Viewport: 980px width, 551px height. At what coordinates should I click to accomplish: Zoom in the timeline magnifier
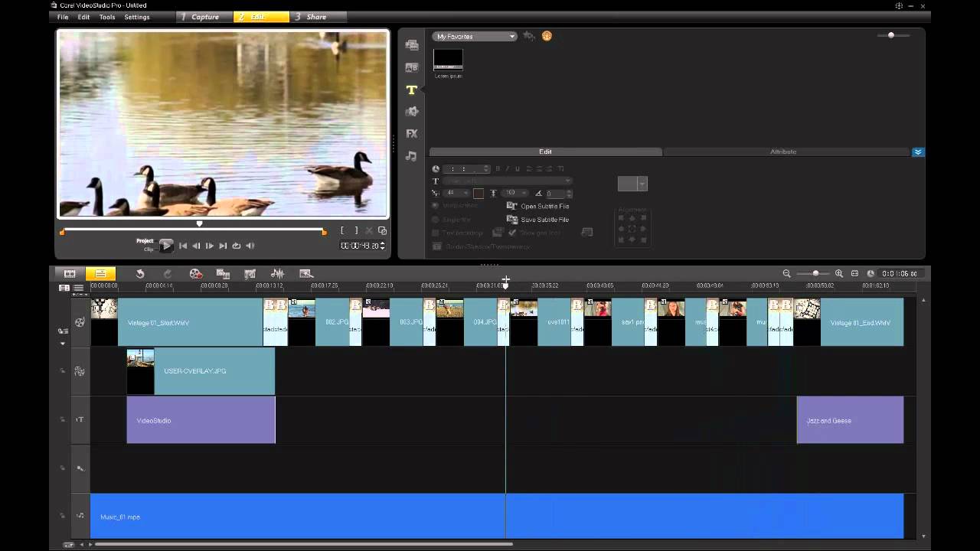click(839, 273)
